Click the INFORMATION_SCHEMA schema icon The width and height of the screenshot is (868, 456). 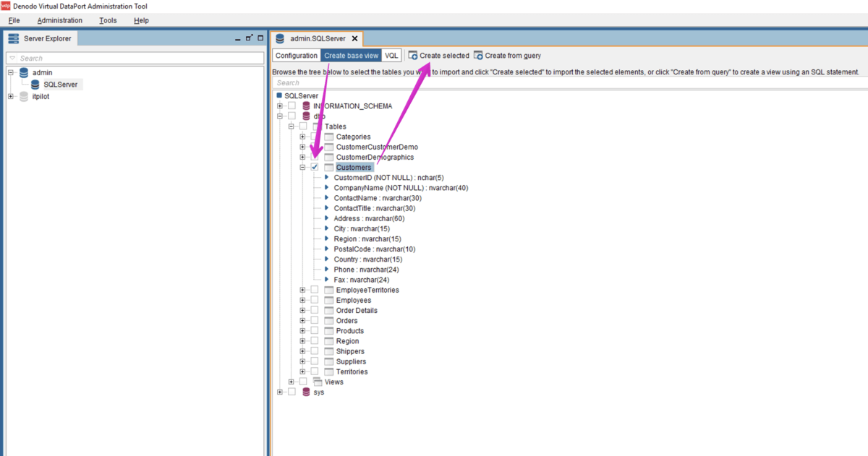(x=306, y=106)
